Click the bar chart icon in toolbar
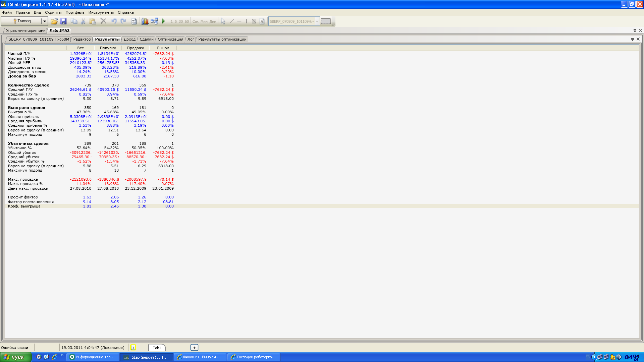This screenshot has width=644, height=362. pos(145,21)
